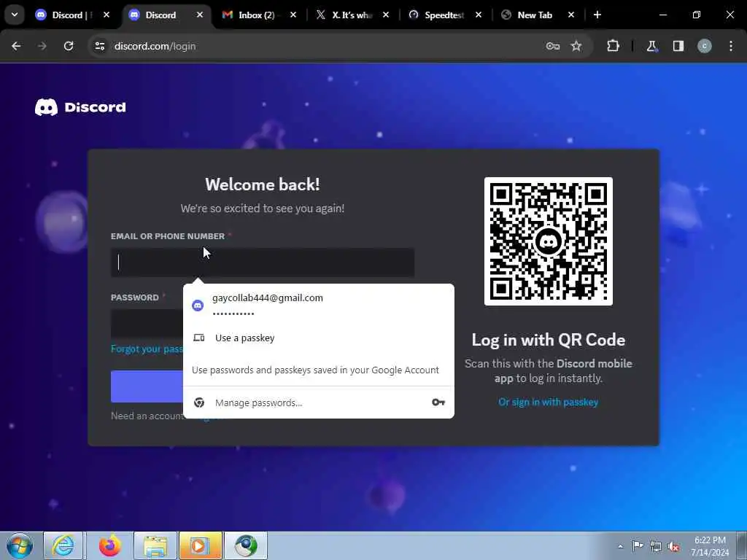This screenshot has width=747, height=560.
Task: Close the Speedtest tab
Action: tap(479, 15)
